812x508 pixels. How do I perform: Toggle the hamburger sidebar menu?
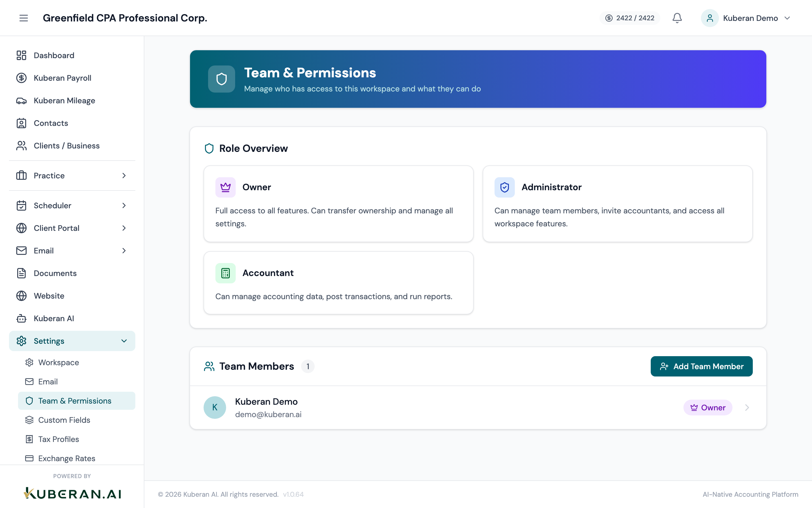(x=23, y=18)
